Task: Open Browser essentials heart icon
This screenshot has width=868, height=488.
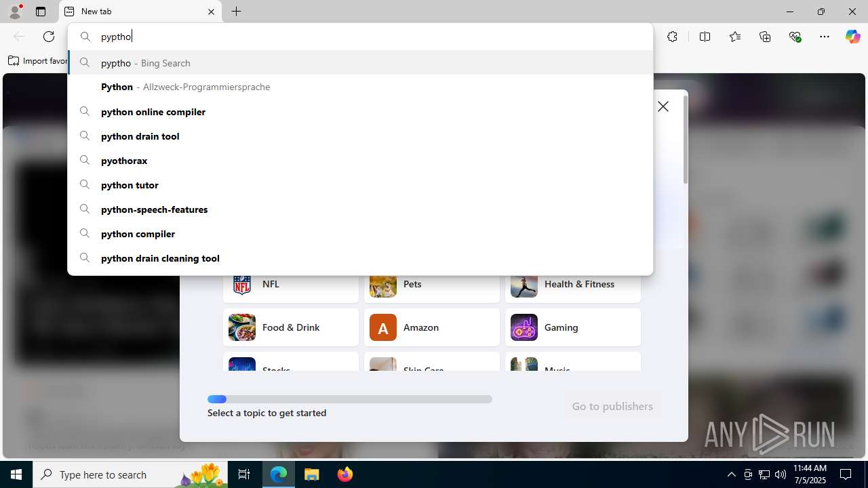Action: (x=795, y=37)
